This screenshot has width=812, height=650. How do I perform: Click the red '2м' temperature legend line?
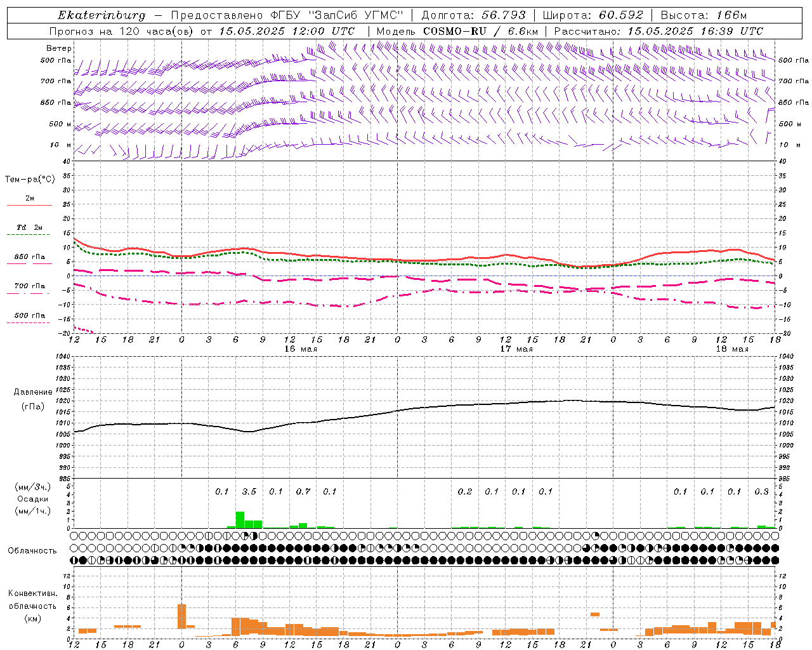[x=30, y=205]
